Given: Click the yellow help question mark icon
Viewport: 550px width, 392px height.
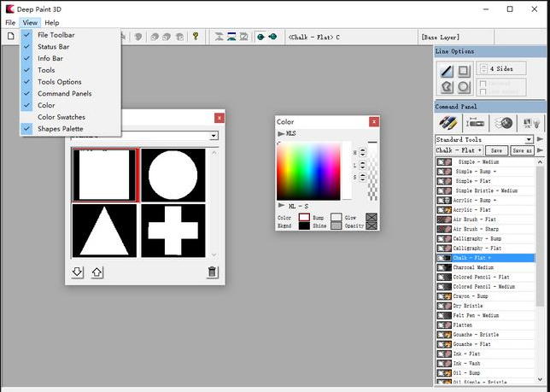Looking at the screenshot, I should coord(195,37).
